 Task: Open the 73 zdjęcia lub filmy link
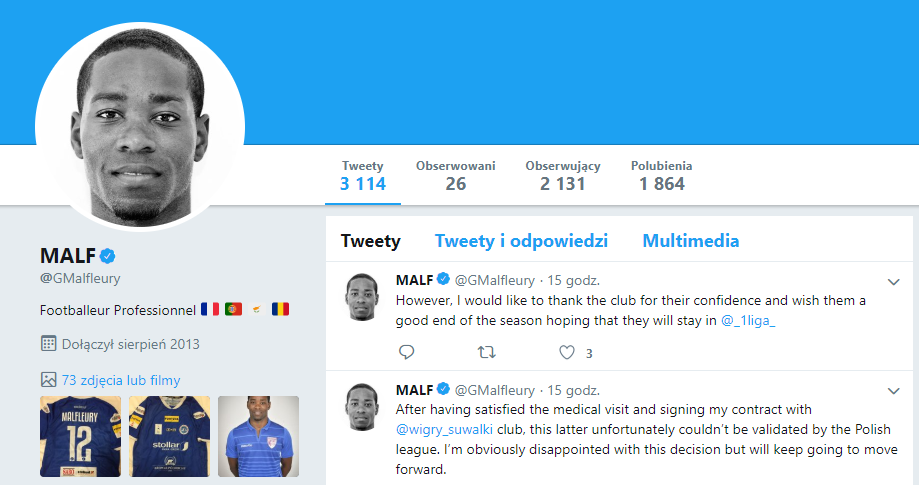tap(121, 380)
